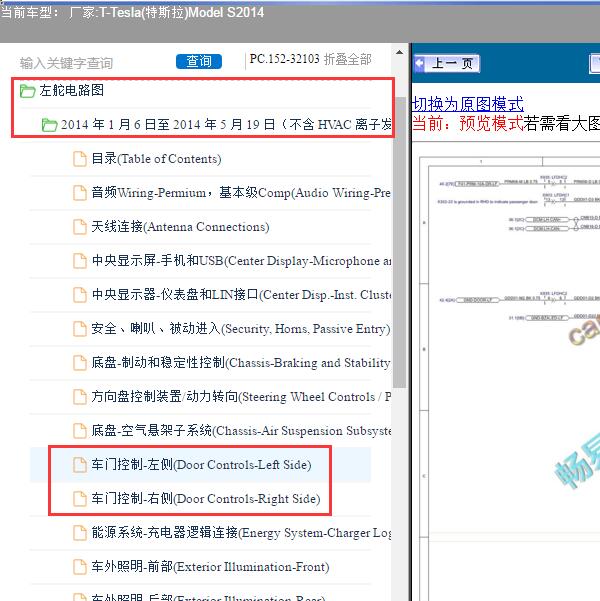Select 左舵电路图 tree label

pyautogui.click(x=71, y=90)
